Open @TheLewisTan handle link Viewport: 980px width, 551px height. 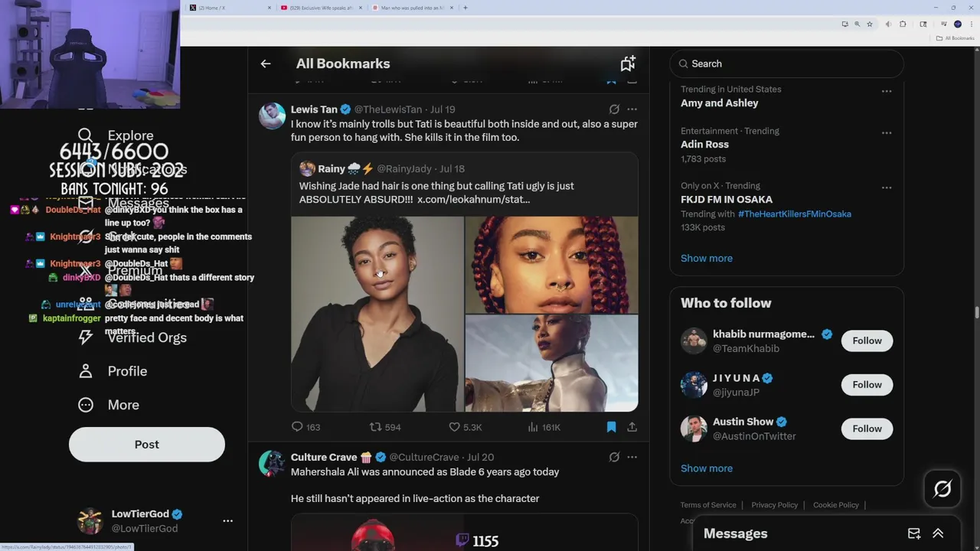[388, 109]
